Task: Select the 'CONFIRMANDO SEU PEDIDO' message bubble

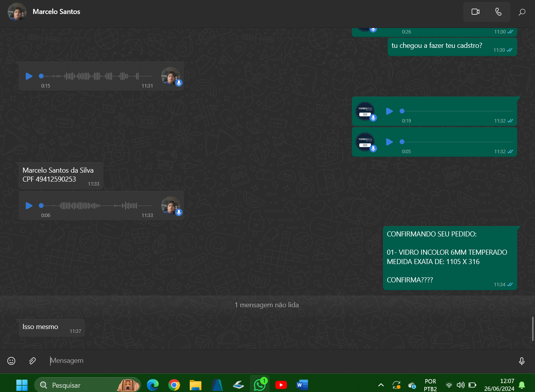Action: tap(450, 258)
